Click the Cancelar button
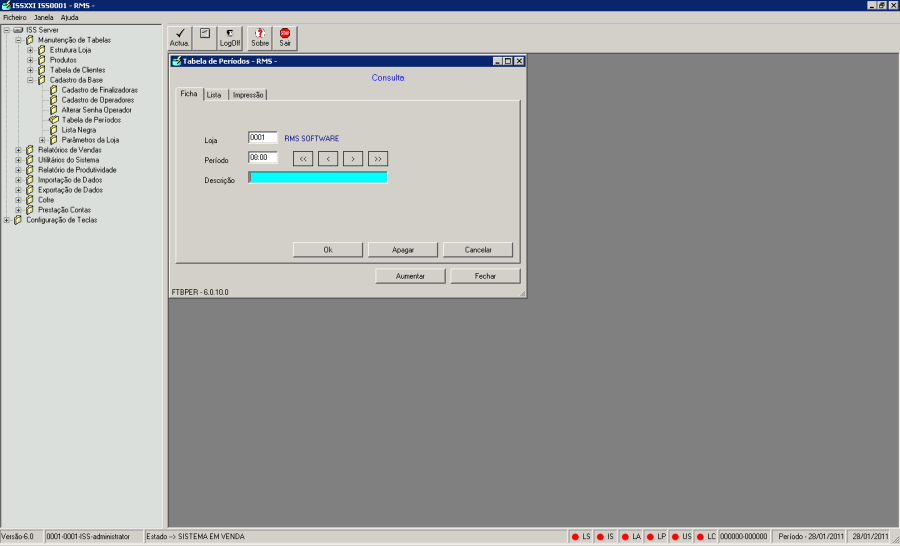This screenshot has height=546, width=900. tap(478, 250)
